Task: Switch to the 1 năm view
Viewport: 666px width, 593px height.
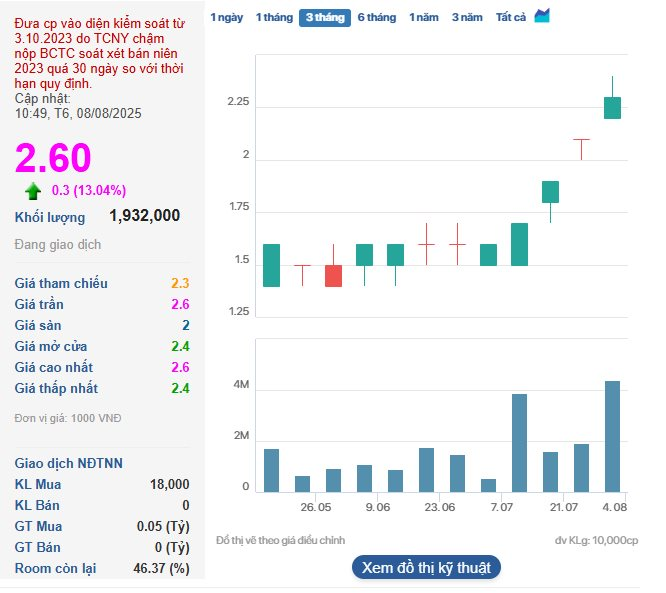Action: point(423,18)
